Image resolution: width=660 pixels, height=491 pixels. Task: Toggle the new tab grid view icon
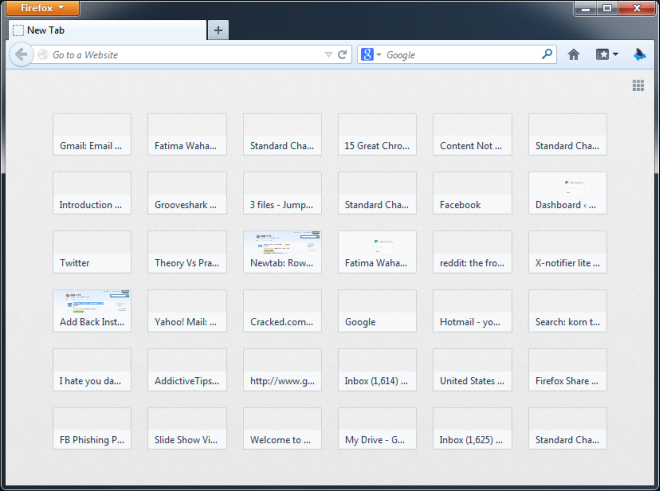click(x=638, y=85)
